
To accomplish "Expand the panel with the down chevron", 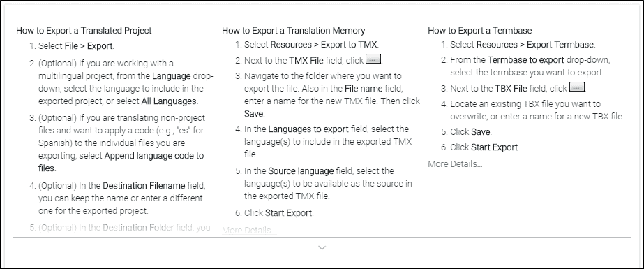I will tap(322, 247).
